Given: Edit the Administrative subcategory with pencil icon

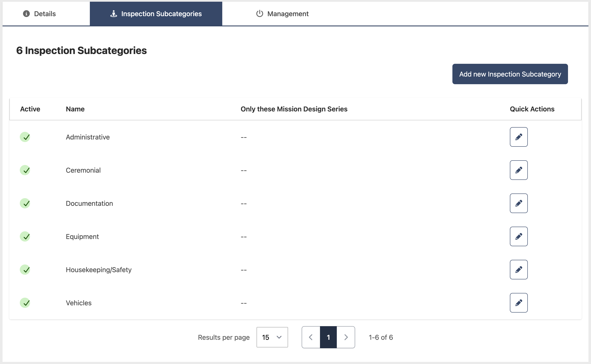Looking at the screenshot, I should [518, 137].
